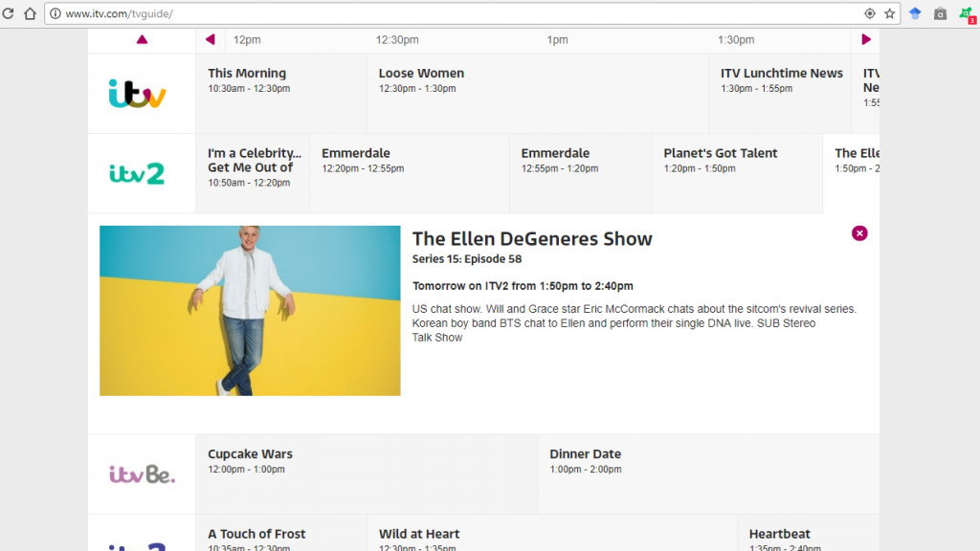This screenshot has height=551, width=980.
Task: View site information icon in address bar
Action: tap(55, 13)
